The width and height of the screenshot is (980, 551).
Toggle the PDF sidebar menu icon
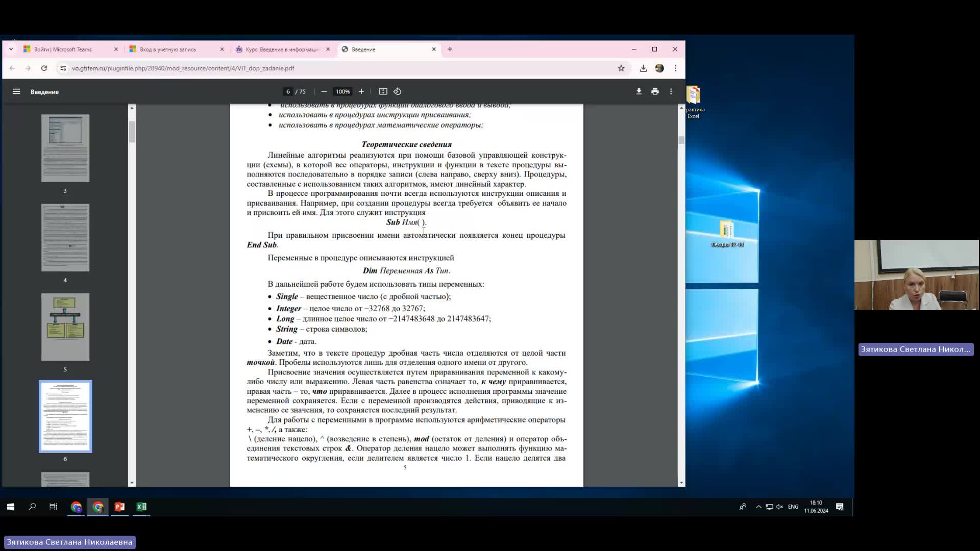point(16,91)
